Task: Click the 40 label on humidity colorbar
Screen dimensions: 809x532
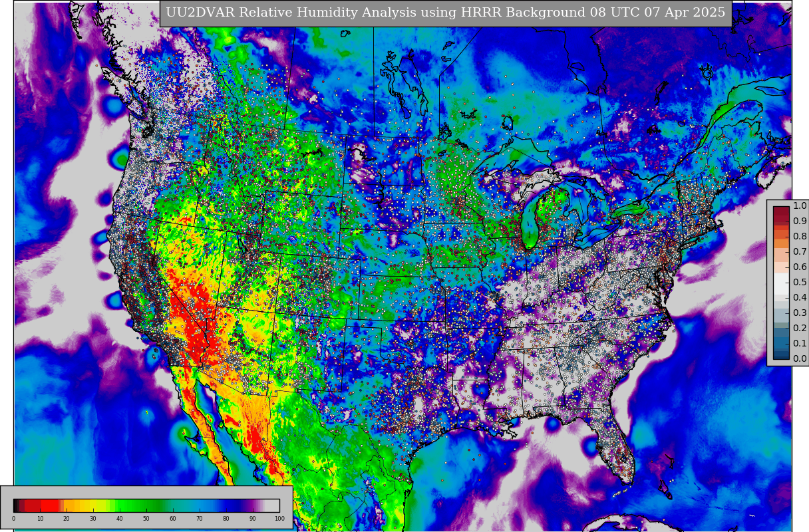Action: click(x=120, y=518)
